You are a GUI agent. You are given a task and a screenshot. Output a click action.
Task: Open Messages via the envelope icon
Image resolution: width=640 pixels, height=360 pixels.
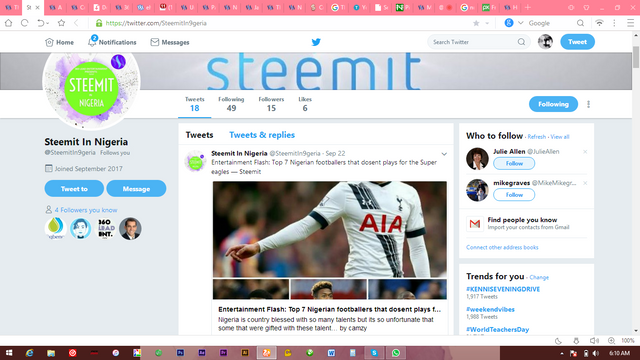point(155,42)
